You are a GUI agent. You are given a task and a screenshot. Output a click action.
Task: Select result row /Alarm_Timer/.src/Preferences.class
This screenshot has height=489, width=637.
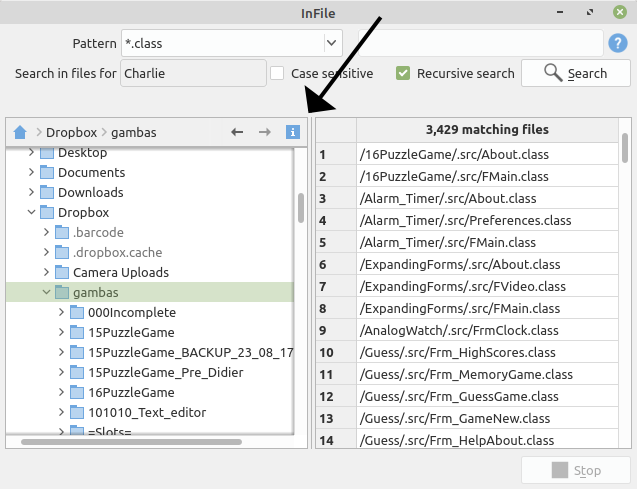pos(465,220)
